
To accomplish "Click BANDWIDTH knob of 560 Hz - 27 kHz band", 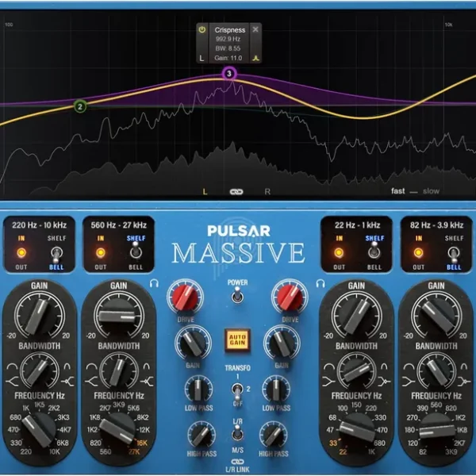I will coord(119,371).
